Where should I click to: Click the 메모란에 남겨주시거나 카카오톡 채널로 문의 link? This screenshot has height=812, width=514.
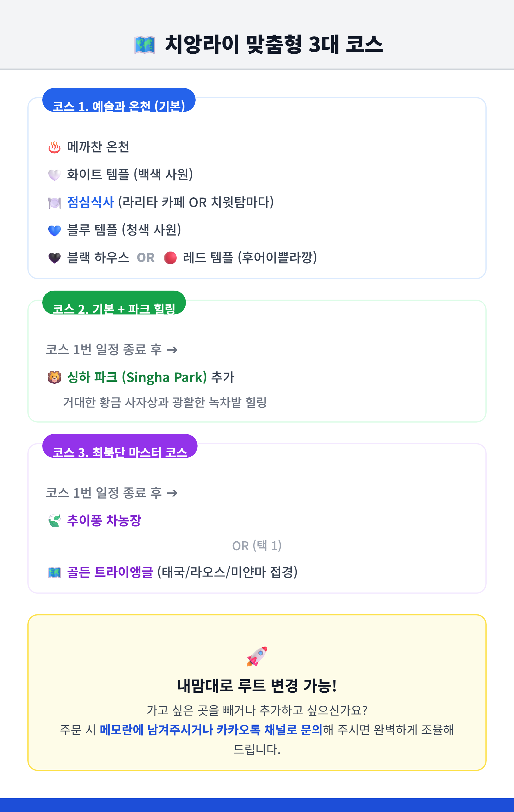(x=211, y=730)
